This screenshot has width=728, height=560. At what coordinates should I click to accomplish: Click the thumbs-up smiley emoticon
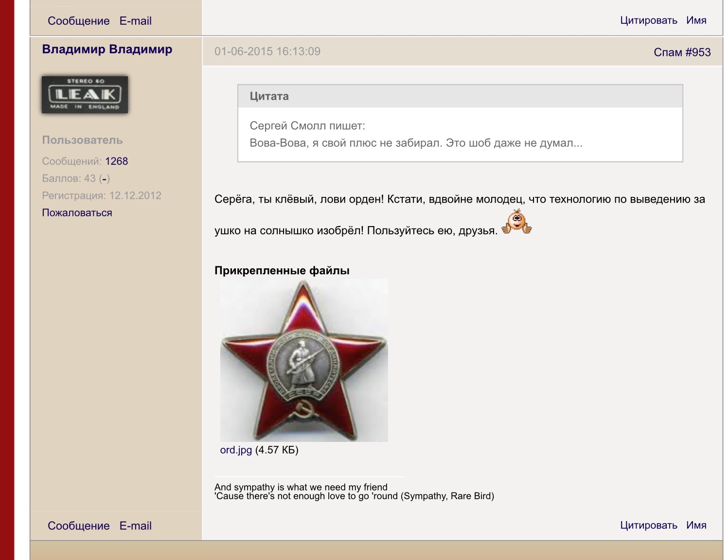click(x=516, y=222)
